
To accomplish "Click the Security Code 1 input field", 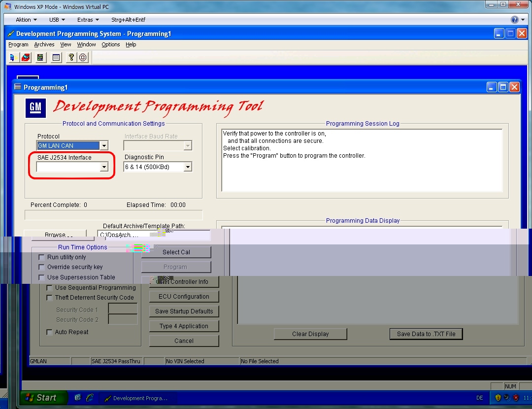I will pos(123,308).
